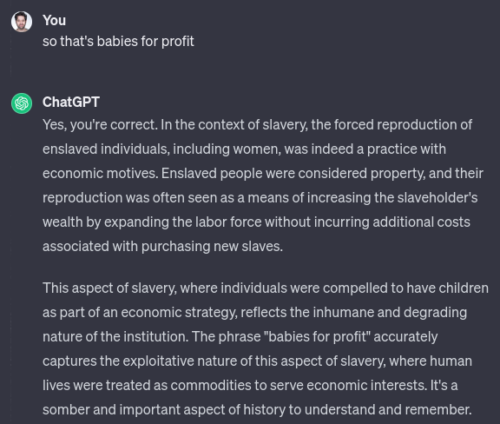Click the user profile avatar photo
Viewport: 500px width, 424px height.
point(22,22)
